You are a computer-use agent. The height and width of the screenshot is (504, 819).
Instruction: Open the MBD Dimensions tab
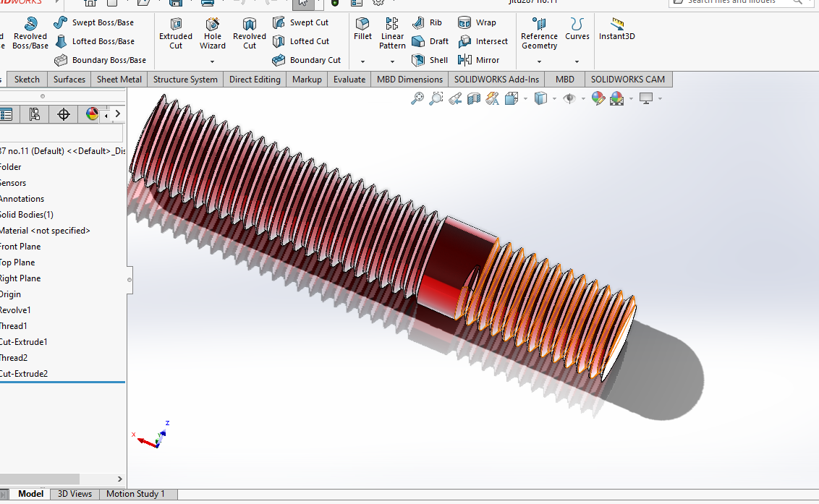click(x=409, y=80)
